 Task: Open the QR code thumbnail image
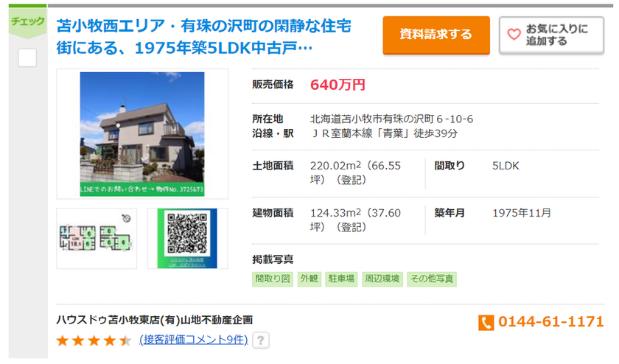click(x=187, y=238)
